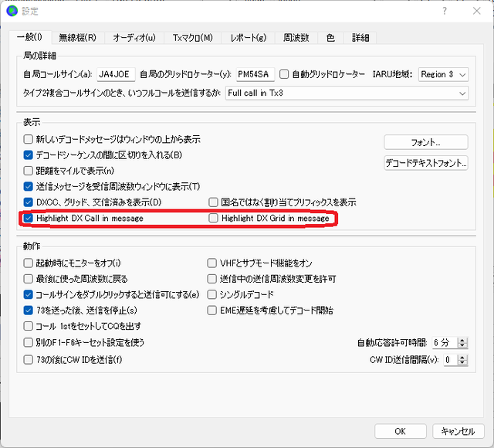Viewport: 494px width, 448px height.
Task: Click the 自動応答許可時間 field showing 6 分
Action: click(445, 343)
